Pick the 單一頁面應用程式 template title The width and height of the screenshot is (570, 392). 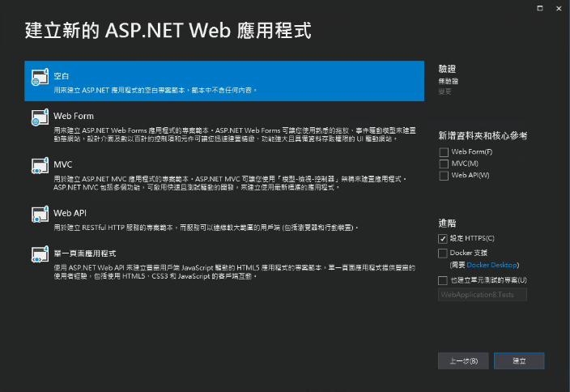85,253
